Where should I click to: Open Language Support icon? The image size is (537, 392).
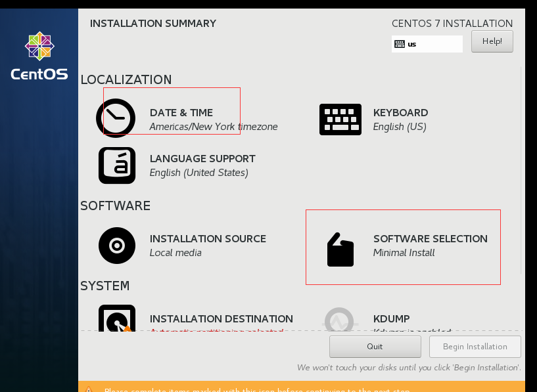pos(117,165)
